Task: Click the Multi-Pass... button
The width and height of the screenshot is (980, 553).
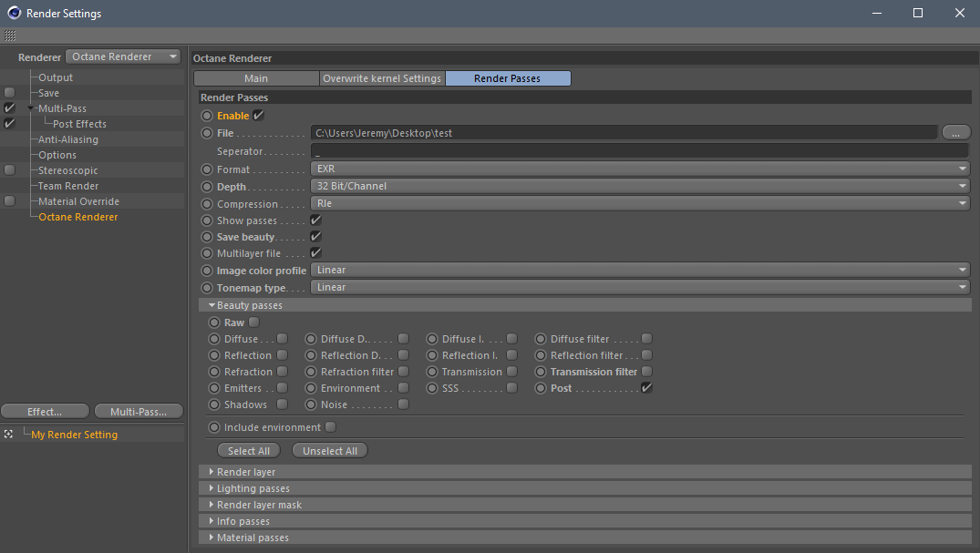Action: [139, 412]
